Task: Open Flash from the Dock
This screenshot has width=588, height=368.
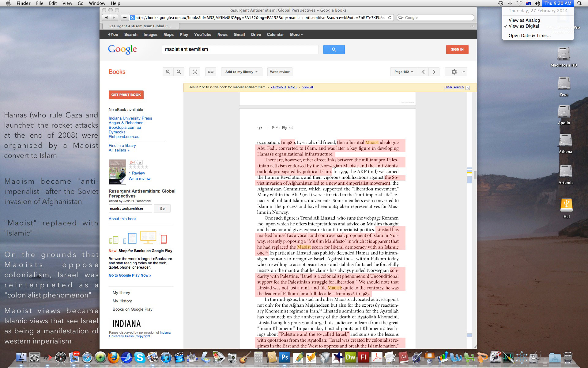Action: point(364,357)
